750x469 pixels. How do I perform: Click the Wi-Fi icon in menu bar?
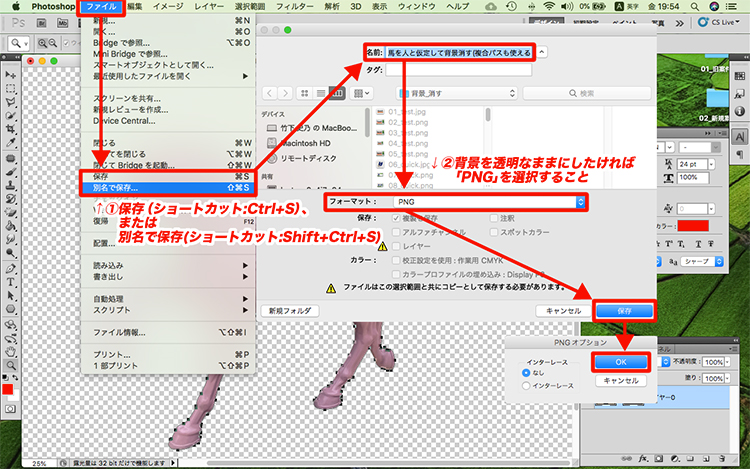point(549,6)
